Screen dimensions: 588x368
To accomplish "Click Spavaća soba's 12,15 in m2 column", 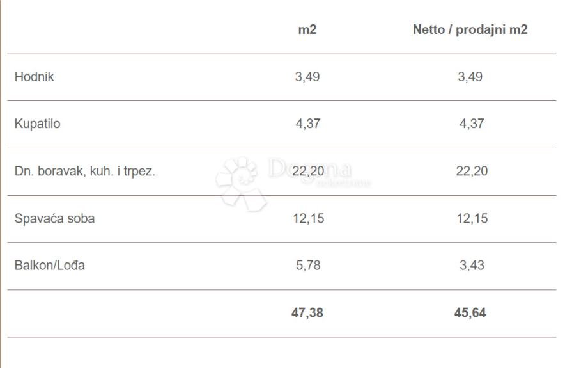I will (x=309, y=218).
